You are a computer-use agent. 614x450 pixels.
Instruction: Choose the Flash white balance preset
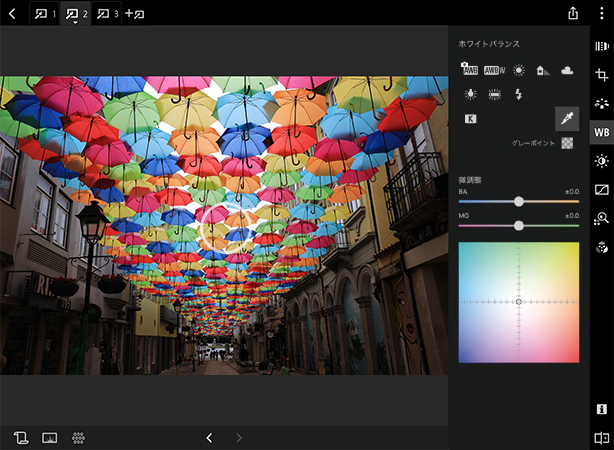[518, 94]
